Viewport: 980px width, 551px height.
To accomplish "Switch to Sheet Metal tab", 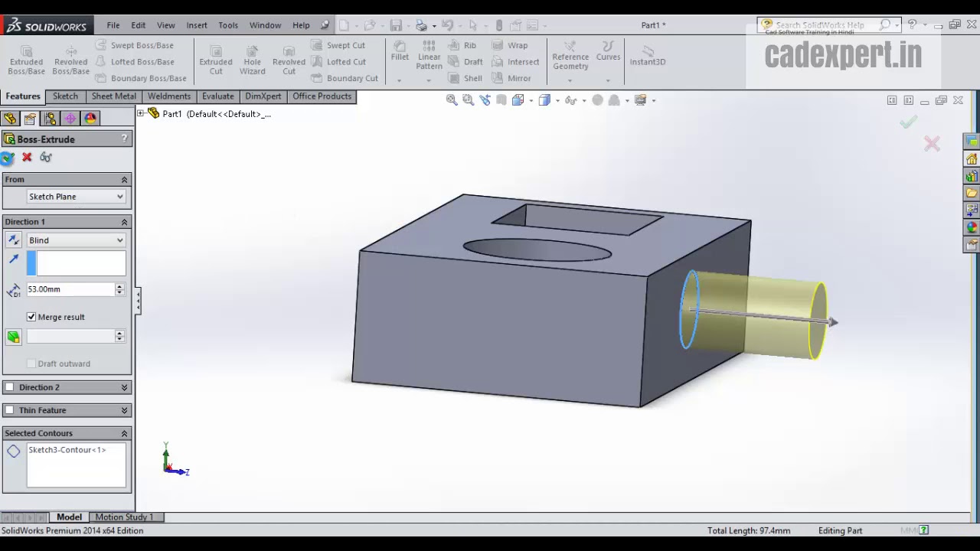I will tap(114, 96).
